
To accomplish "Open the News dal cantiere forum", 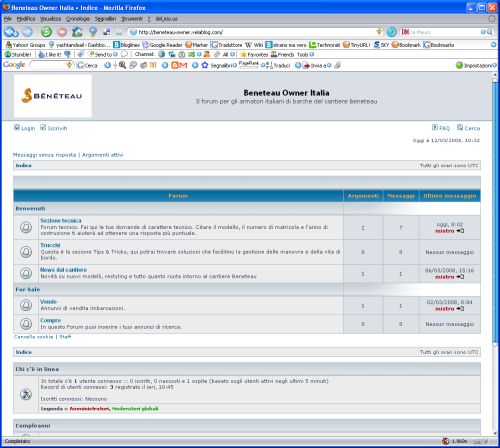I will pos(63,270).
